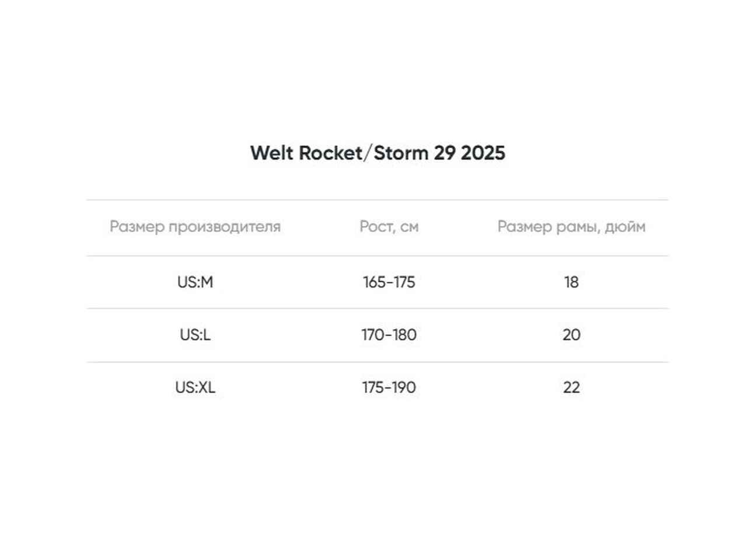Select the "Рост, см" column header

[x=389, y=226]
